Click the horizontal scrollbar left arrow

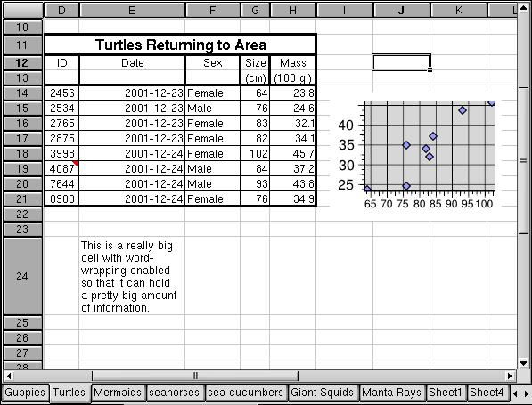[x=9, y=376]
